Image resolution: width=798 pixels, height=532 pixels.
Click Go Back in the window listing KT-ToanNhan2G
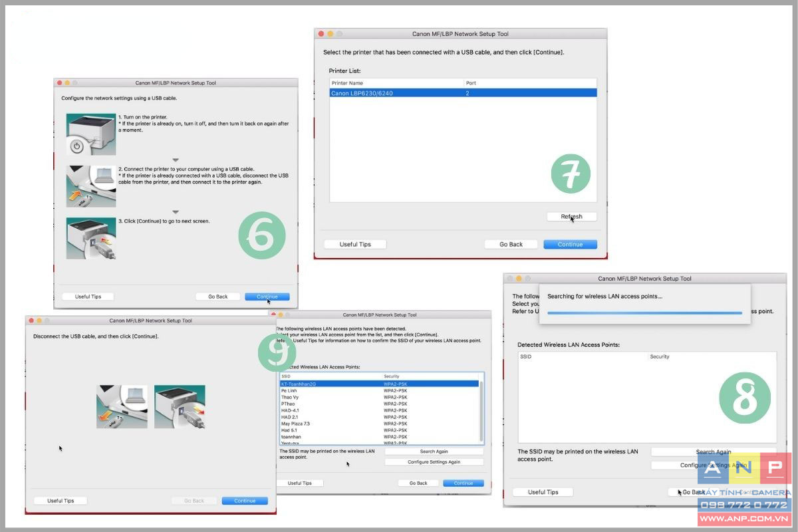tap(418, 483)
